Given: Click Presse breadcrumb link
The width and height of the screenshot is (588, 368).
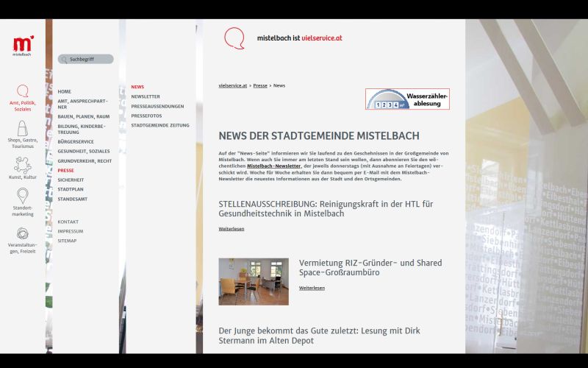Looking at the screenshot, I should (260, 85).
